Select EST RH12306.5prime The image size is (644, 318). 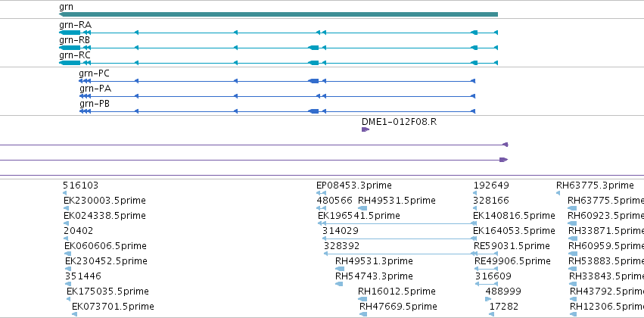pyautogui.click(x=607, y=307)
